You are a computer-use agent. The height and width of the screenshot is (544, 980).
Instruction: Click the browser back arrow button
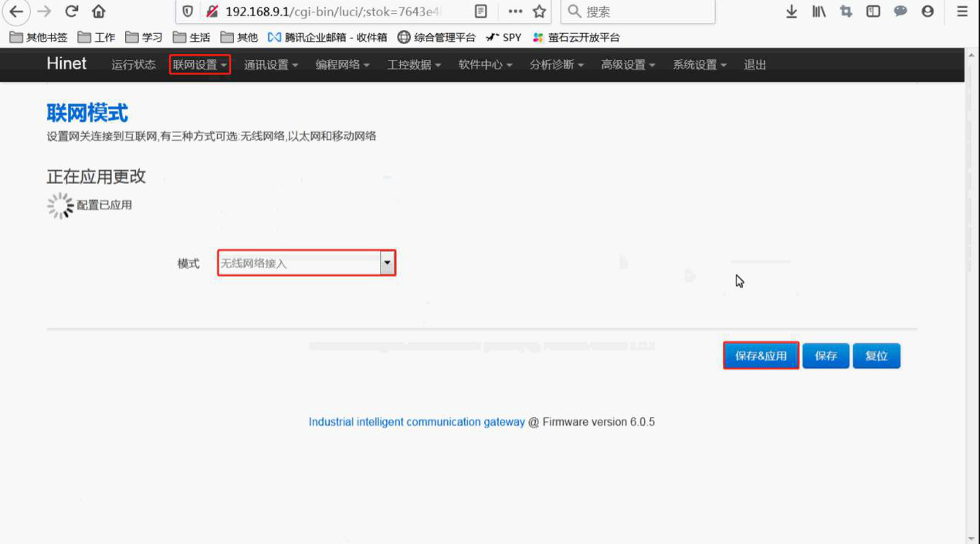[x=16, y=12]
